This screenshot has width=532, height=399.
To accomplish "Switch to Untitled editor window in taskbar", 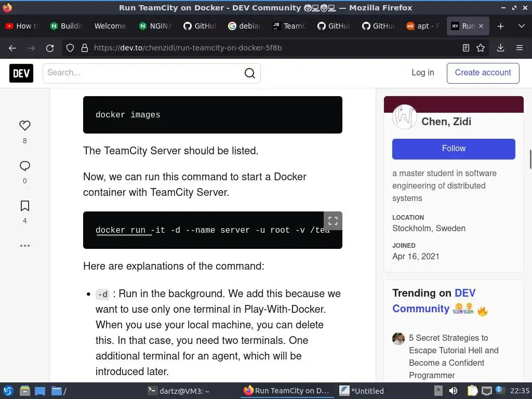I will coord(362,391).
